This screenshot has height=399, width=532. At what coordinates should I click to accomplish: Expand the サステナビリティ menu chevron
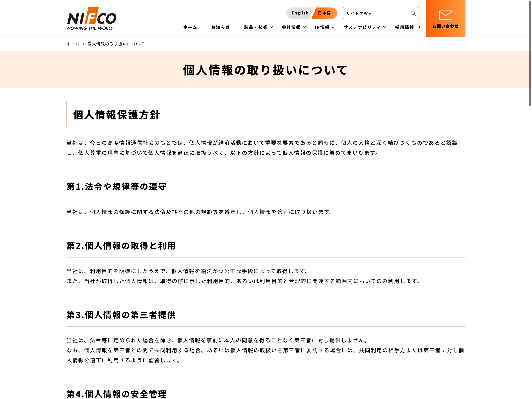385,27
